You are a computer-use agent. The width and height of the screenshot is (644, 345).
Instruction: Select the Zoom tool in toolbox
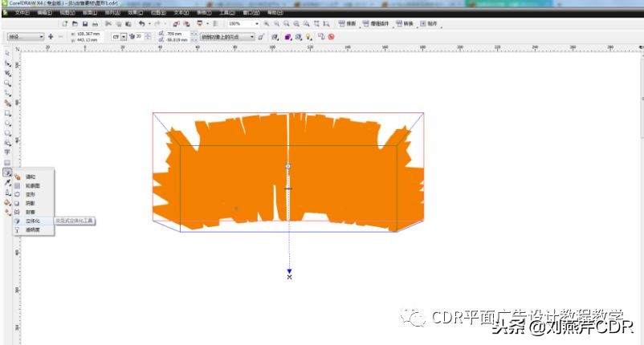click(x=7, y=83)
